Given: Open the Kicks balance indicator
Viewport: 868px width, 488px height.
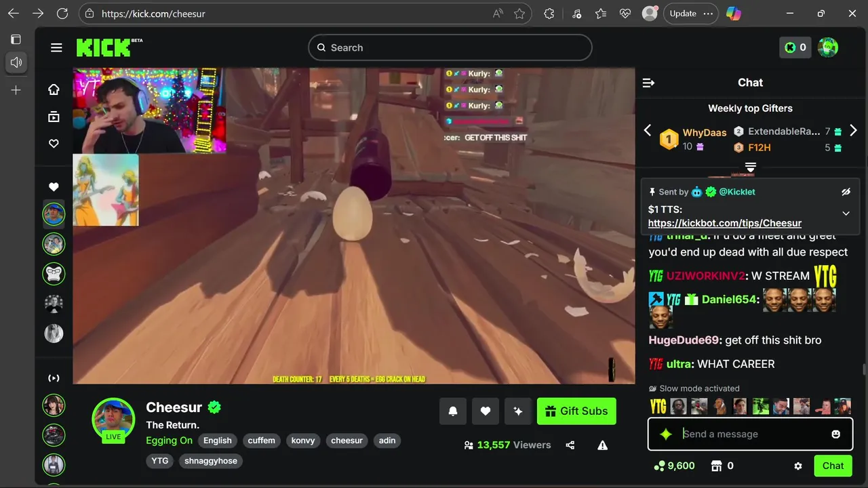Looking at the screenshot, I should point(795,47).
